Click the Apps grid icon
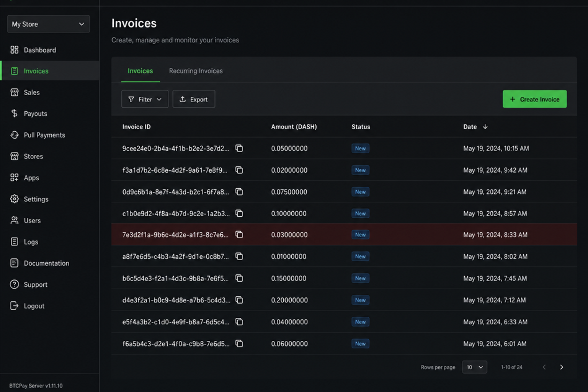Viewport: 588px width, 392px height. 14,178
